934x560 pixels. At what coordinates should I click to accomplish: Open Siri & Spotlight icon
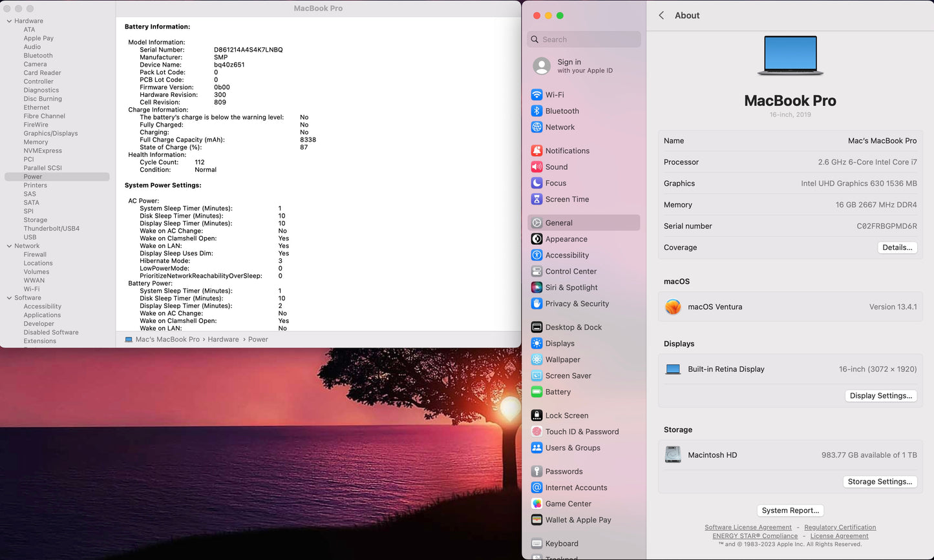click(536, 287)
